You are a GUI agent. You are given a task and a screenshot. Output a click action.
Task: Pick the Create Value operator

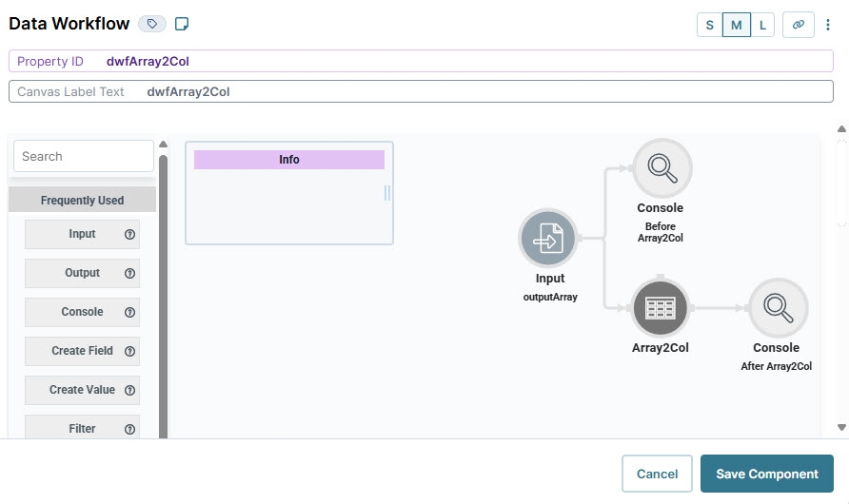82,390
